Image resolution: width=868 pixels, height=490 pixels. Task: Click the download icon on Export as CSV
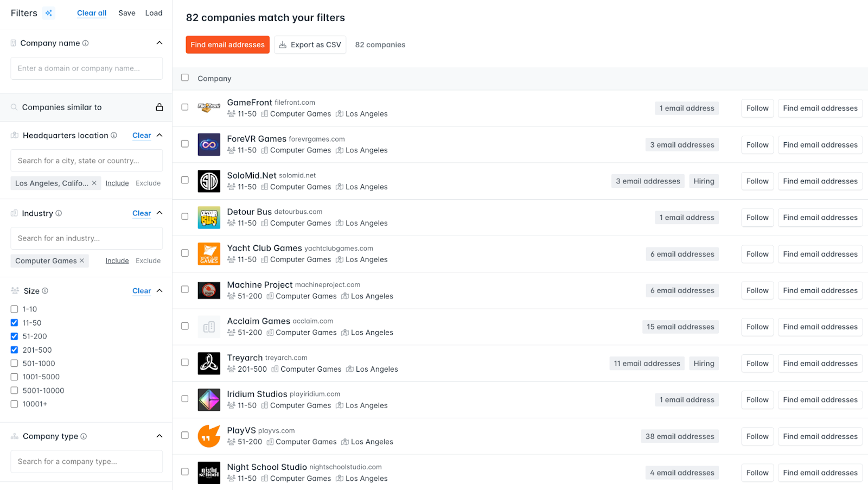[x=282, y=44]
